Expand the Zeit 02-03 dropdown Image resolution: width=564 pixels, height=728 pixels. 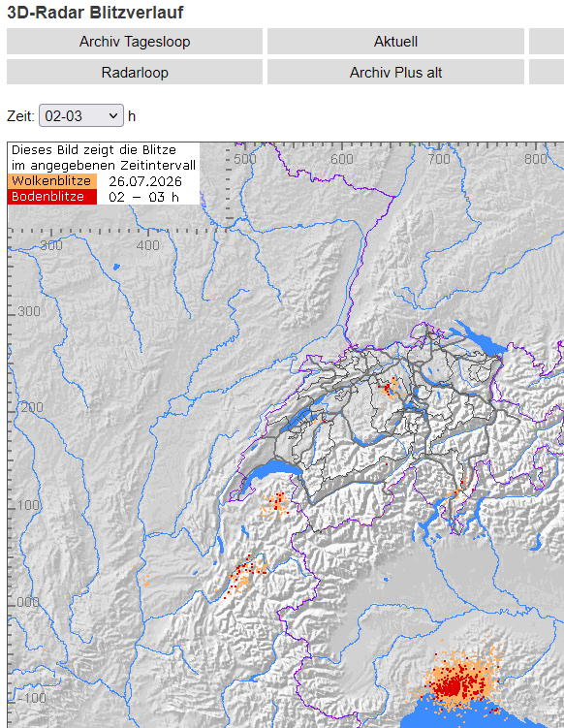point(81,115)
